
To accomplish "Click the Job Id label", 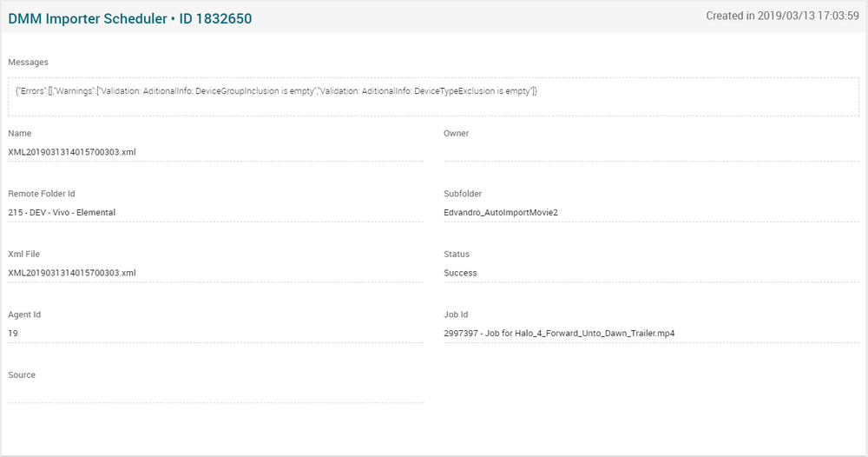I will pyautogui.click(x=456, y=315).
